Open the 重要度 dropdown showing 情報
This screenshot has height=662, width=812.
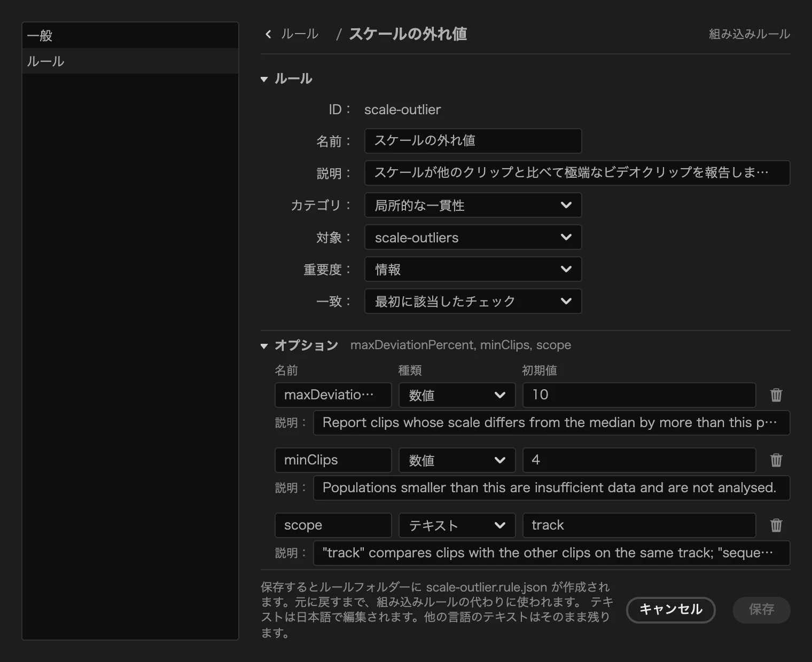coord(473,269)
